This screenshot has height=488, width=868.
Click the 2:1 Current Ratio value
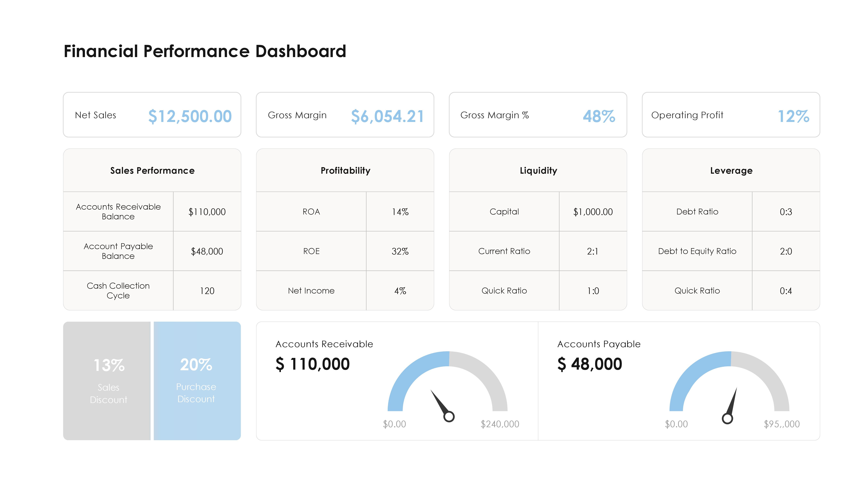coord(593,251)
